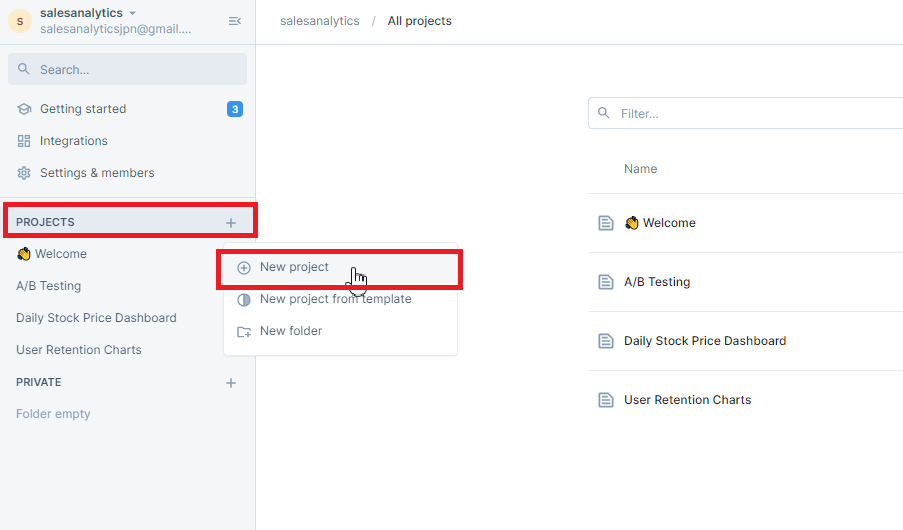
Task: Open User Retention Charts in sidebar
Action: click(x=79, y=350)
